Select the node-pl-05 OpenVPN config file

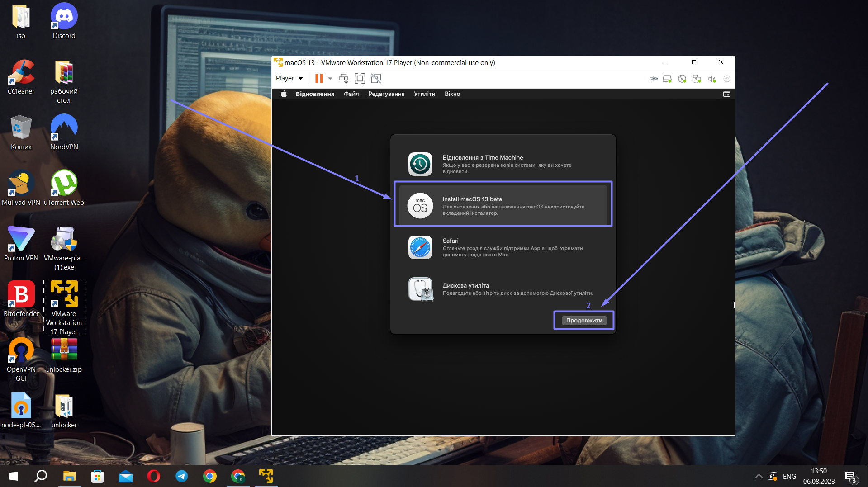21,411
